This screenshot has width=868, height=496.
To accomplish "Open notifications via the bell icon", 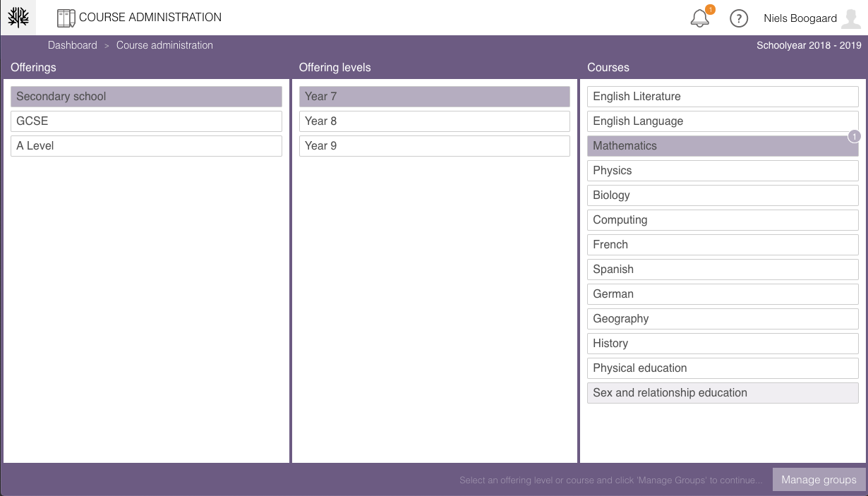I will click(699, 18).
